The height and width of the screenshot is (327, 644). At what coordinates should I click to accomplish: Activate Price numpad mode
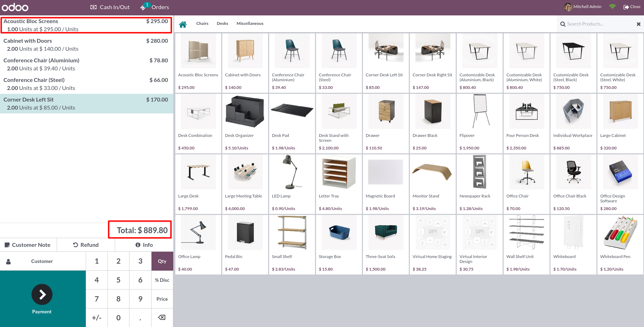click(x=162, y=299)
